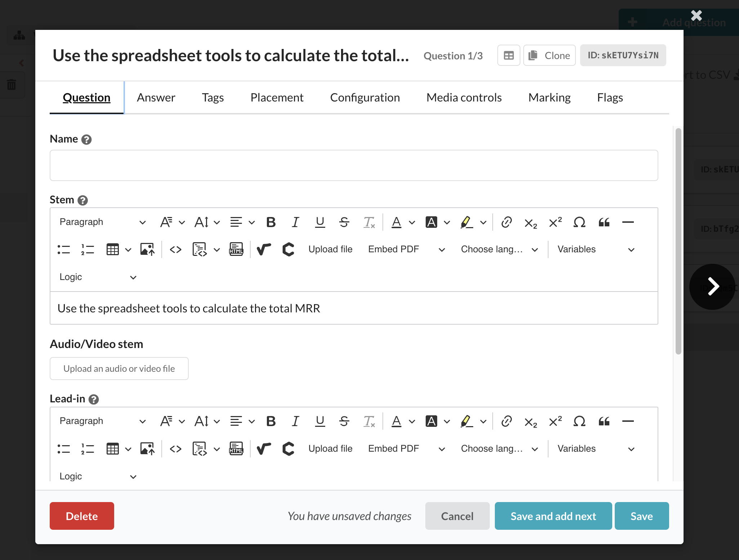The width and height of the screenshot is (739, 560).
Task: Click the Upload an audio or video file button
Action: tap(119, 369)
